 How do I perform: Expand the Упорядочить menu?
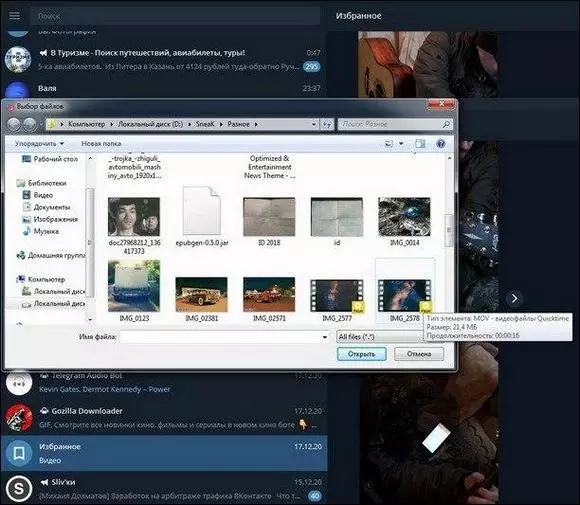(x=39, y=144)
